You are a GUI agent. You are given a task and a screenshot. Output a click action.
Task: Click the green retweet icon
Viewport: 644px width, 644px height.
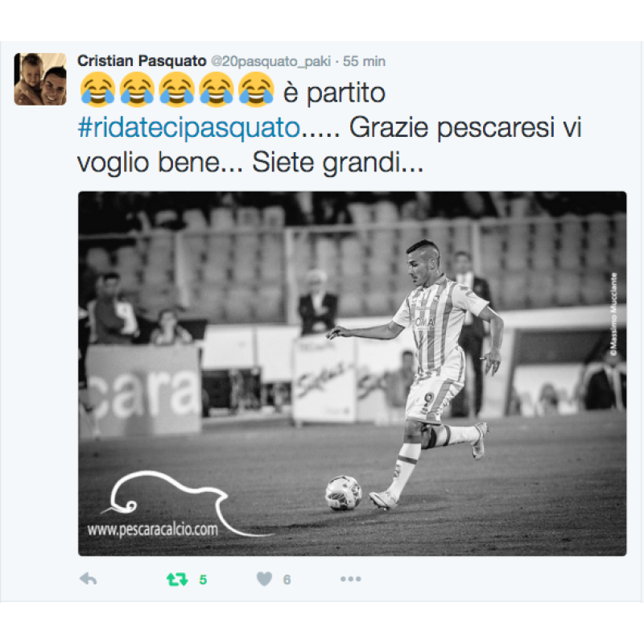tap(177, 580)
